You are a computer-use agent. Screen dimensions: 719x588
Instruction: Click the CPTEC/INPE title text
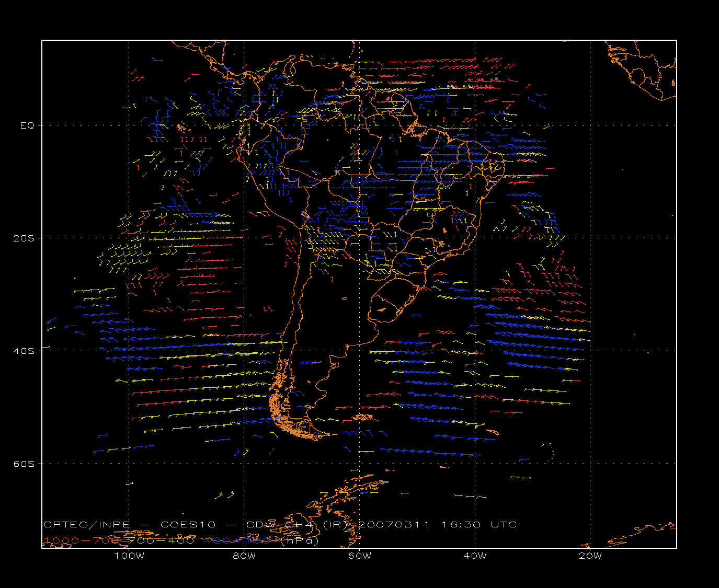[88, 524]
